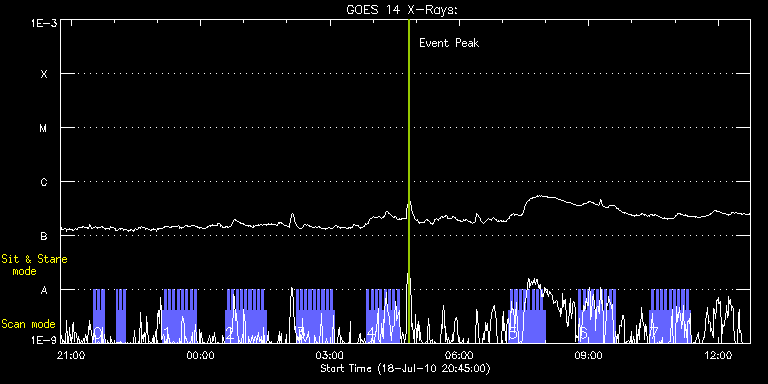Screen dimensions: 768x384
Task: Select the blue observation block numbered 2
Action: click(x=246, y=316)
